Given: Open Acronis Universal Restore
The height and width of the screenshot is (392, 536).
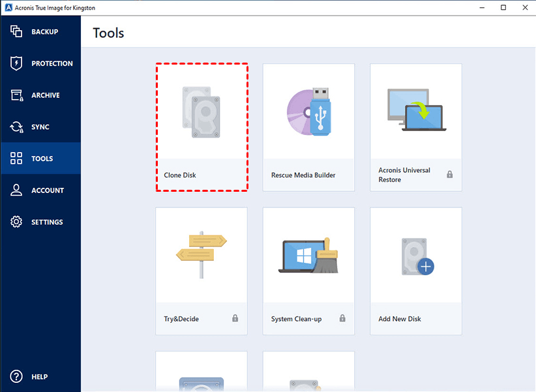Looking at the screenshot, I should pos(415,126).
